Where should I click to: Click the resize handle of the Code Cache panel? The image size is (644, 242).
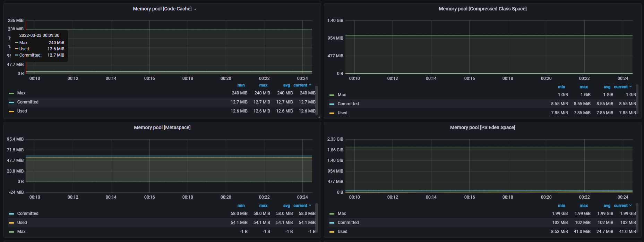(x=319, y=117)
